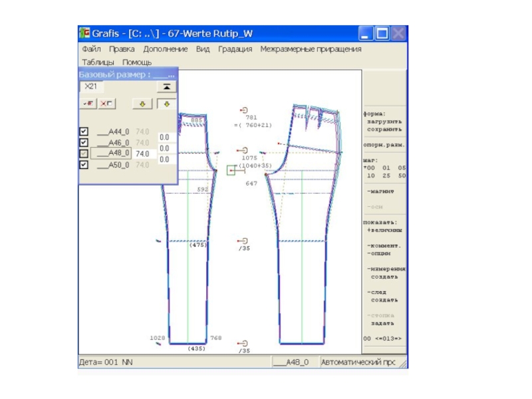Image resolution: width=532 pixels, height=399 pixels.
Task: Select the X21 tab in size panel
Action: 90,86
